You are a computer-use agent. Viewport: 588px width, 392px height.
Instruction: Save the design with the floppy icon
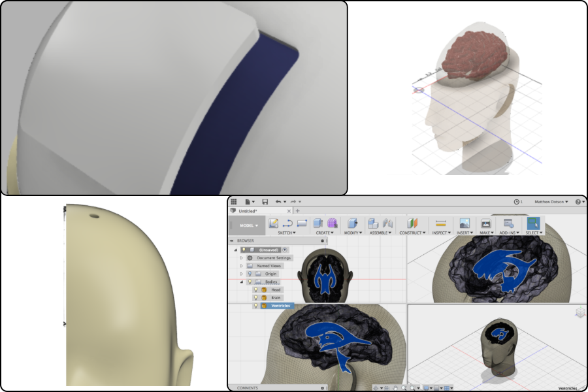coord(265,202)
